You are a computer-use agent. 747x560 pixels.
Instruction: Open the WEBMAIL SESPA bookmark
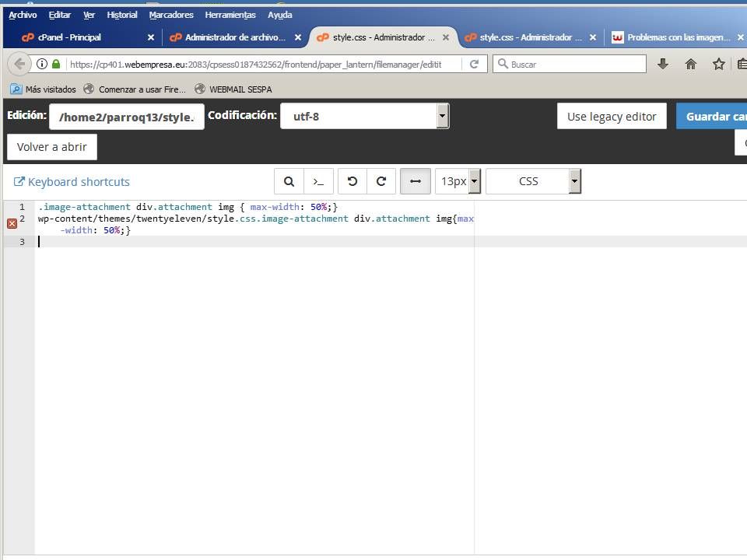[x=233, y=89]
